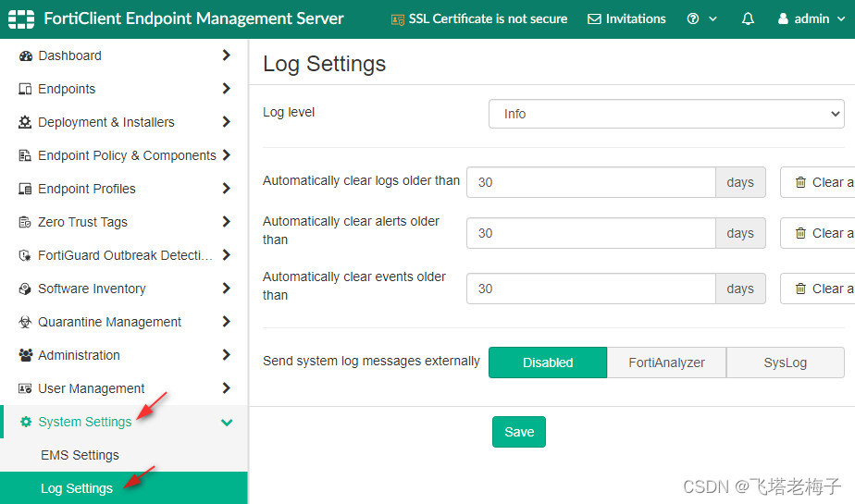
Task: Expand the Quarantine Management chevron
Action: pos(227,321)
